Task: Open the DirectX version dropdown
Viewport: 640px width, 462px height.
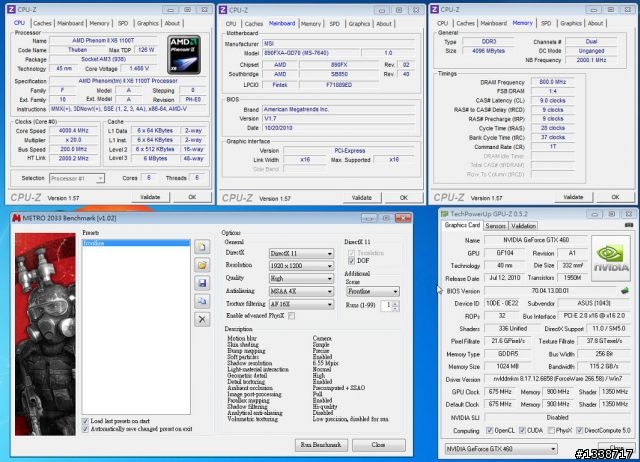Action: (x=301, y=253)
